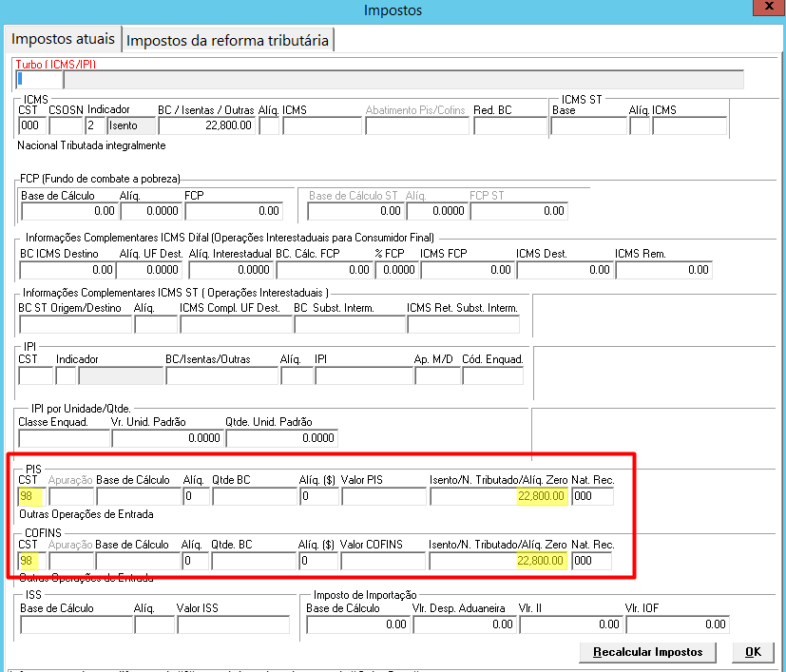Viewport: 786px width, 672px height.
Task: Click the IPI CST input field
Action: [35, 375]
